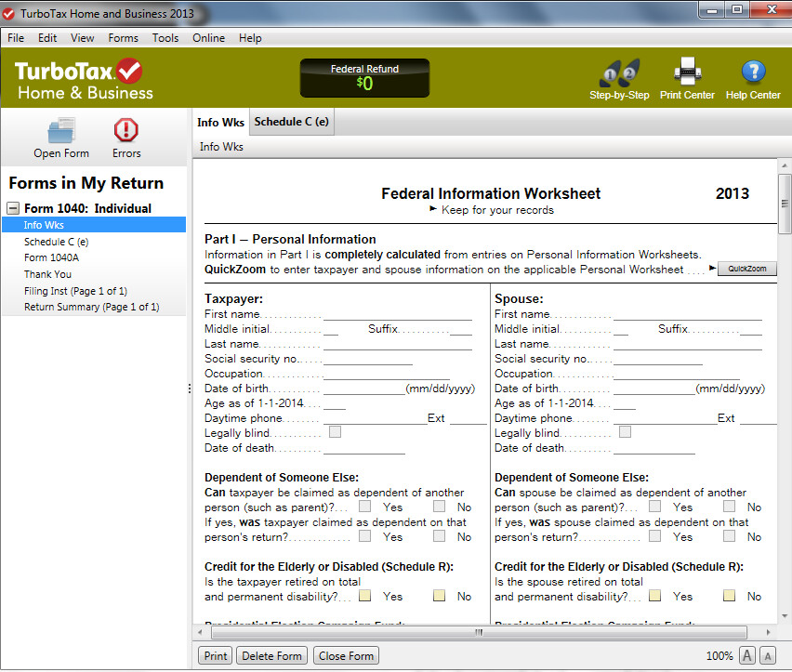Screen dimensions: 792x672
Task: Show the Errors exclamation icon
Action: (x=125, y=130)
